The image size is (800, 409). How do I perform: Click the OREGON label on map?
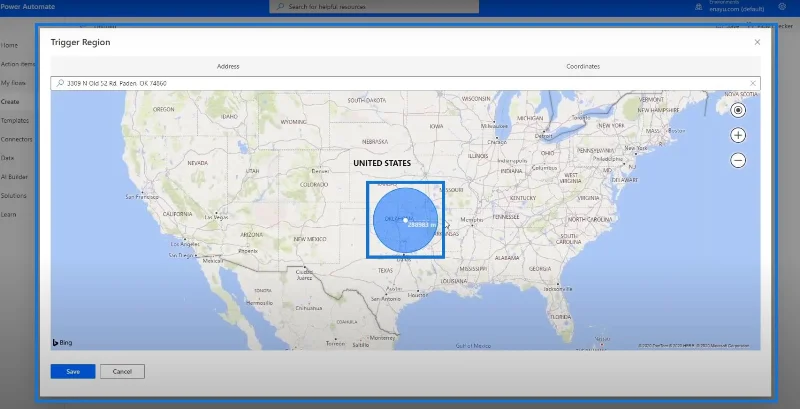(164, 109)
